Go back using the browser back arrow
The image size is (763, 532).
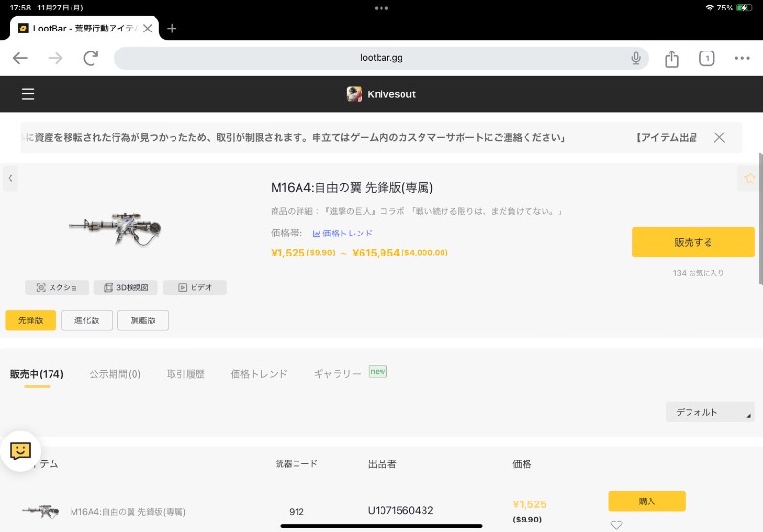pos(20,58)
